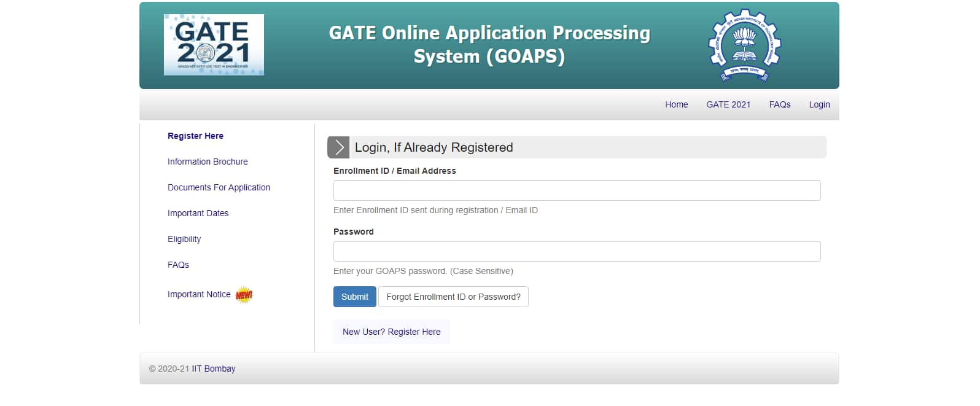Open FAQs in the top navigation bar
980x406 pixels.
(780, 104)
